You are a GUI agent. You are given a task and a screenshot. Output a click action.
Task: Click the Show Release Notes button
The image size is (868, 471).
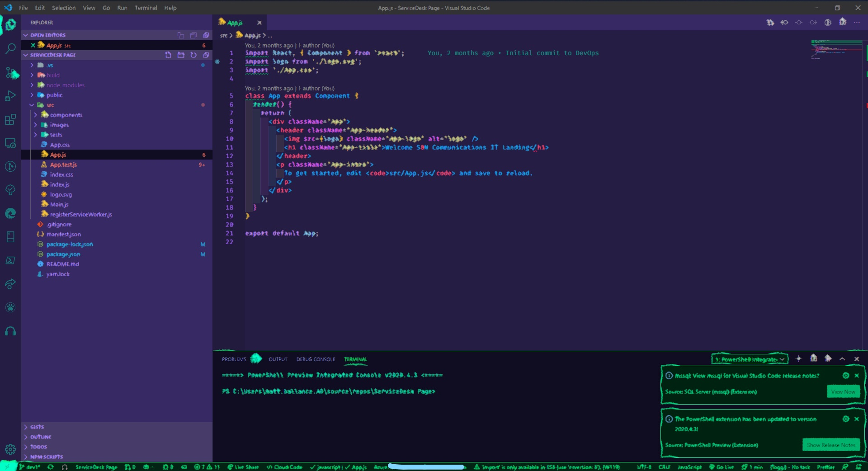coord(831,445)
